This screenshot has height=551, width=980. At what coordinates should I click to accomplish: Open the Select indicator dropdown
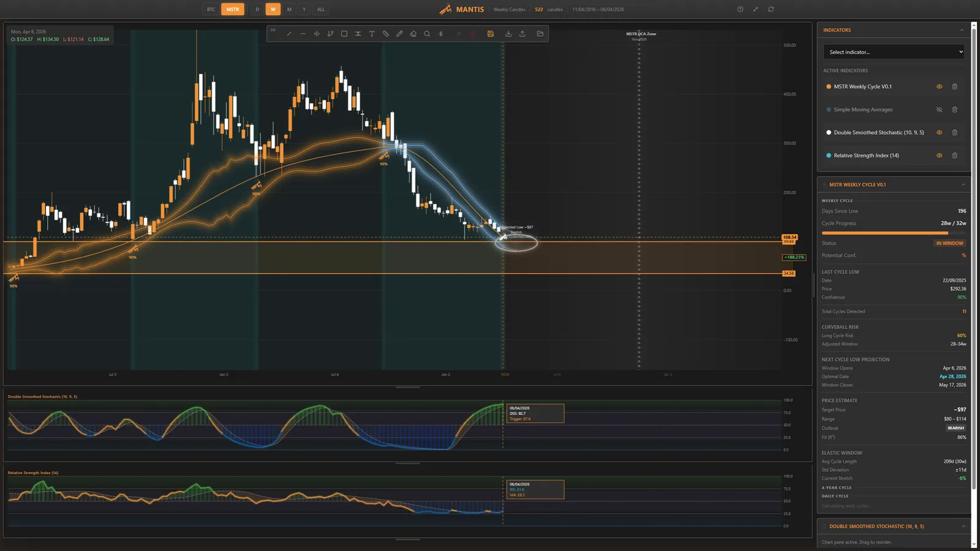click(894, 52)
